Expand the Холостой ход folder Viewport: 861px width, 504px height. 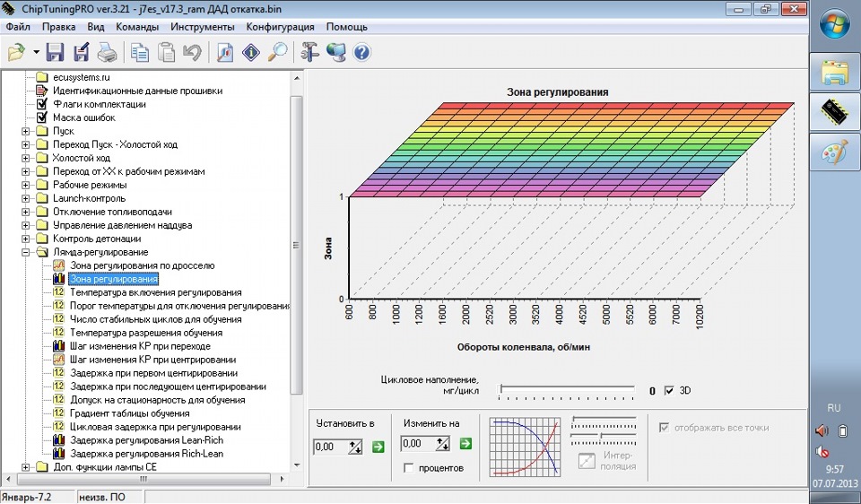tap(25, 158)
